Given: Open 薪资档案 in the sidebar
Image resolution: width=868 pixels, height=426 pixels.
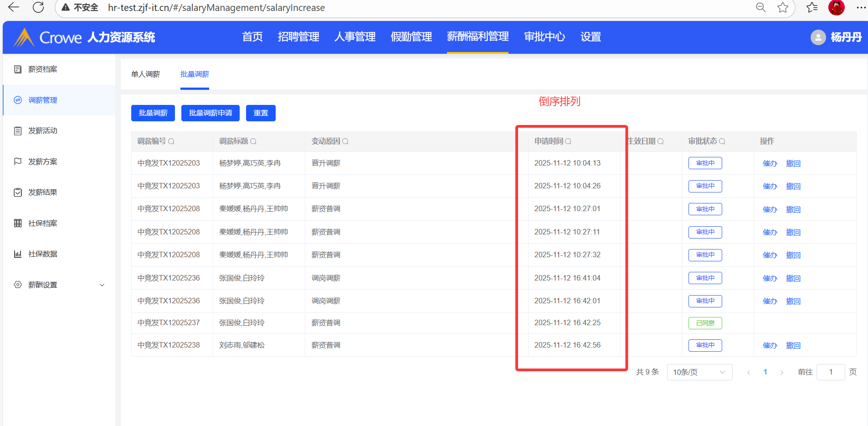Looking at the screenshot, I should [x=42, y=69].
